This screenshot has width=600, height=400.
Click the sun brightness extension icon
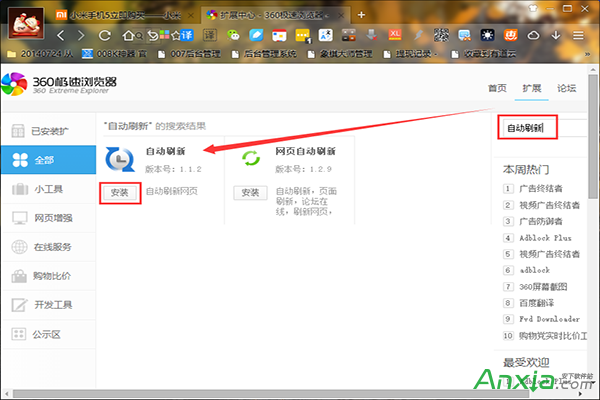[x=488, y=35]
